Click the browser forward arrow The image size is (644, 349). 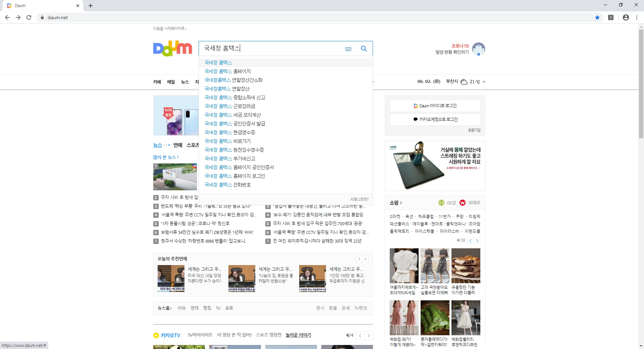[18, 17]
